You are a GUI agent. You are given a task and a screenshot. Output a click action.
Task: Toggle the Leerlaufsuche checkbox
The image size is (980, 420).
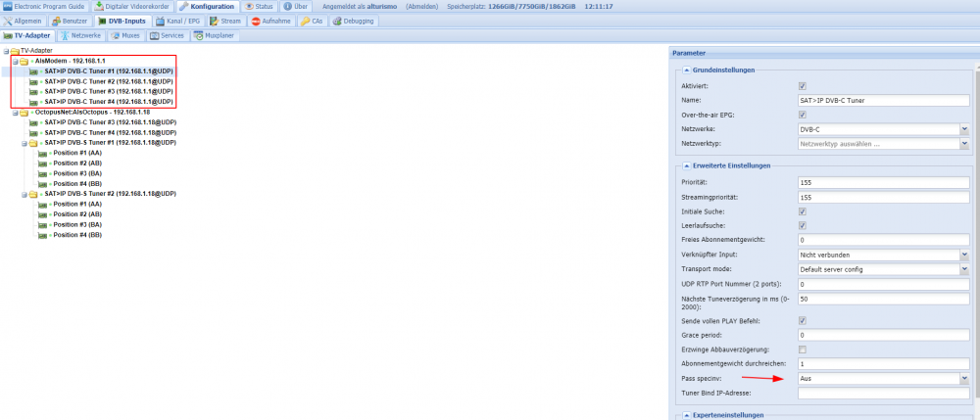(803, 225)
